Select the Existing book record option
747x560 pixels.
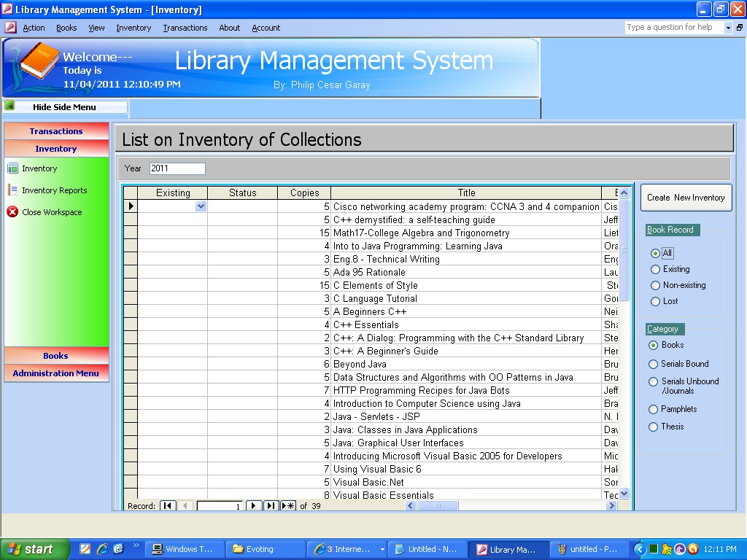point(655,269)
